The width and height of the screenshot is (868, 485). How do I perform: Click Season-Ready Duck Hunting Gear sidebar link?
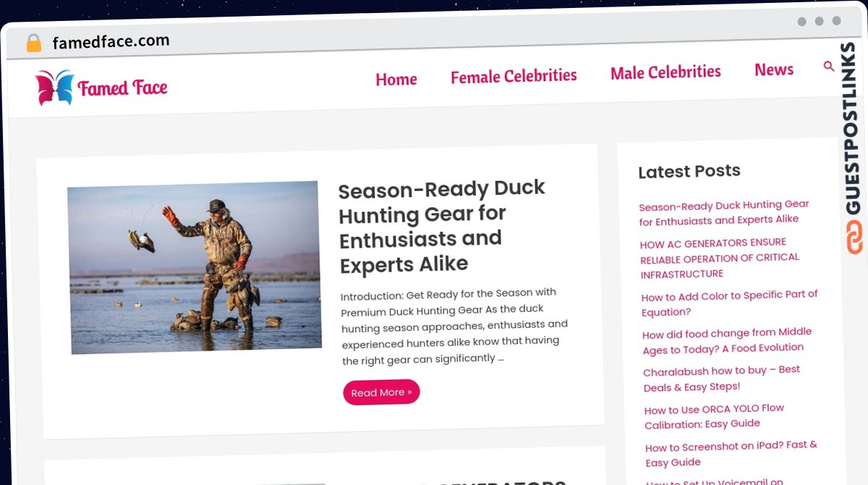pos(724,212)
